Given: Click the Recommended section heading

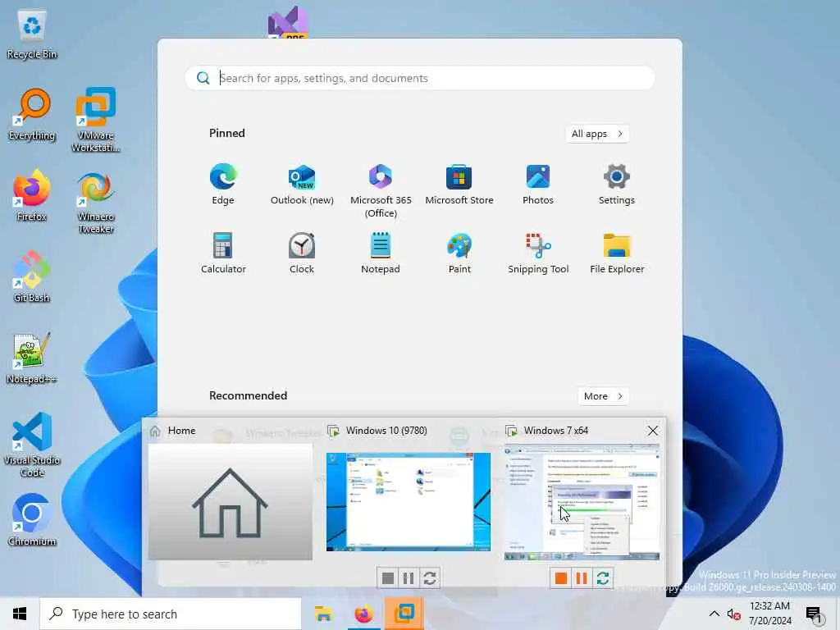Looking at the screenshot, I should click(248, 395).
